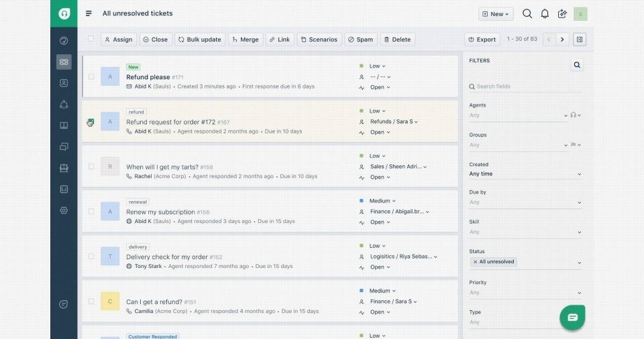Click the Agents headset icon selector
This screenshot has height=339, width=644.
coord(576,115)
